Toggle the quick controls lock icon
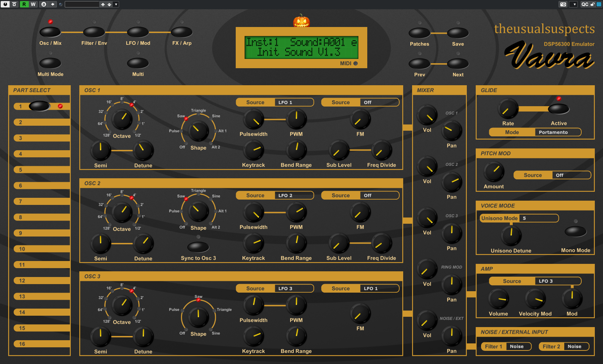This screenshot has width=603, height=364. tap(592, 4)
